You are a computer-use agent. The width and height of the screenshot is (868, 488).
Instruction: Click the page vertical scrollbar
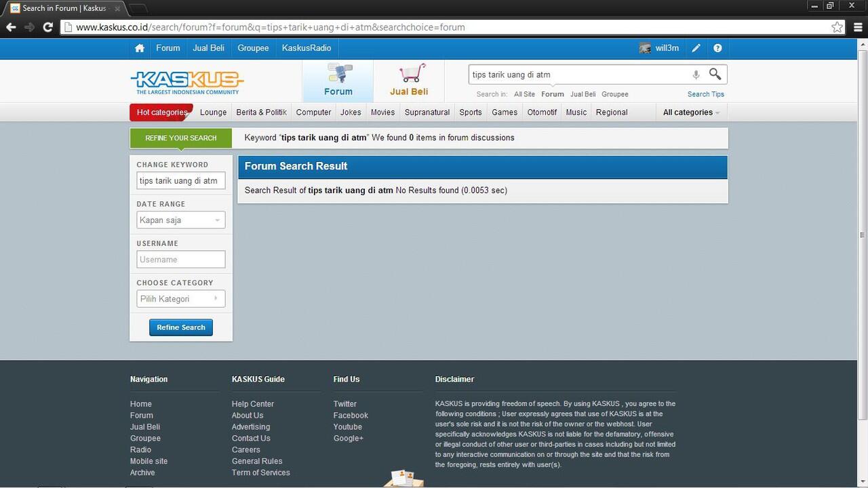(x=863, y=234)
